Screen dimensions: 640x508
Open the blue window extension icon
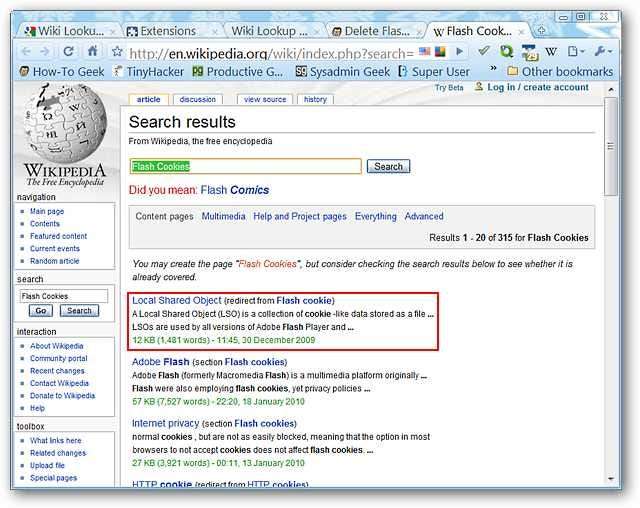point(529,52)
